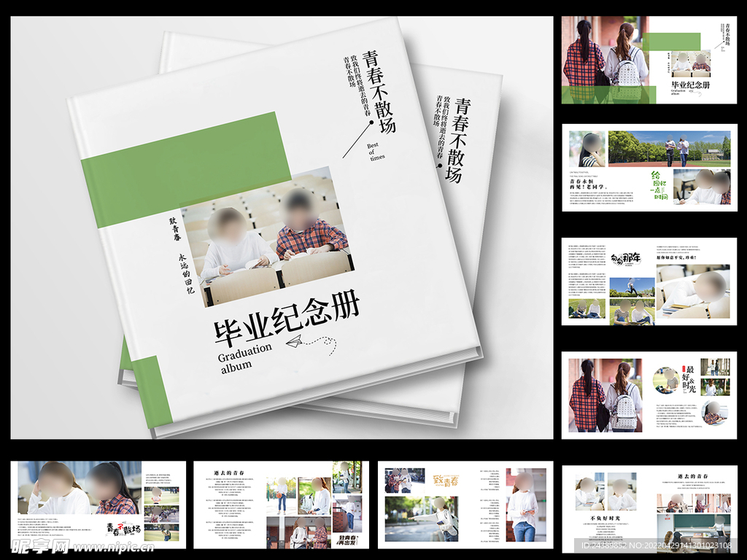Click the 致青春 title graphic
This screenshot has width=747, height=560.
coord(446,481)
